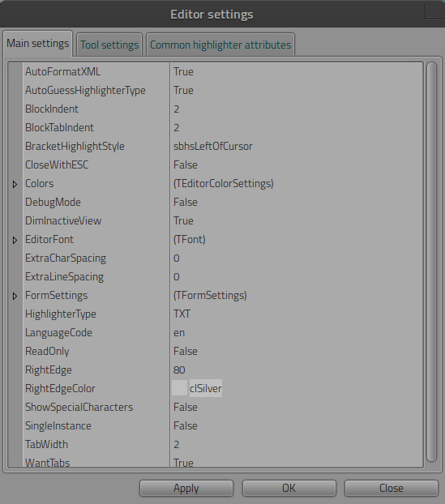Select the CloseWithESC False value

coord(186,164)
